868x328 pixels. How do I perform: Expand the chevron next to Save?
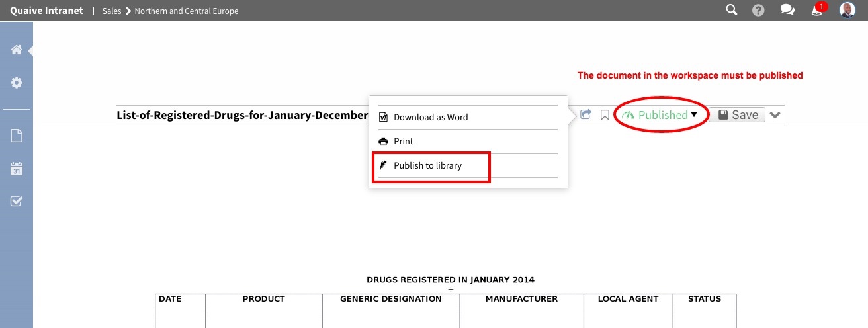tap(776, 115)
